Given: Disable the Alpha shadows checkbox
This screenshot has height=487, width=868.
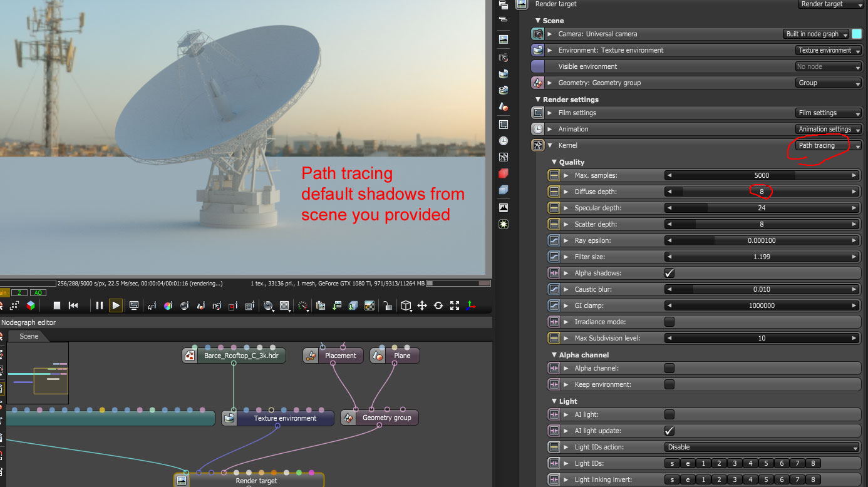Looking at the screenshot, I should pos(669,273).
